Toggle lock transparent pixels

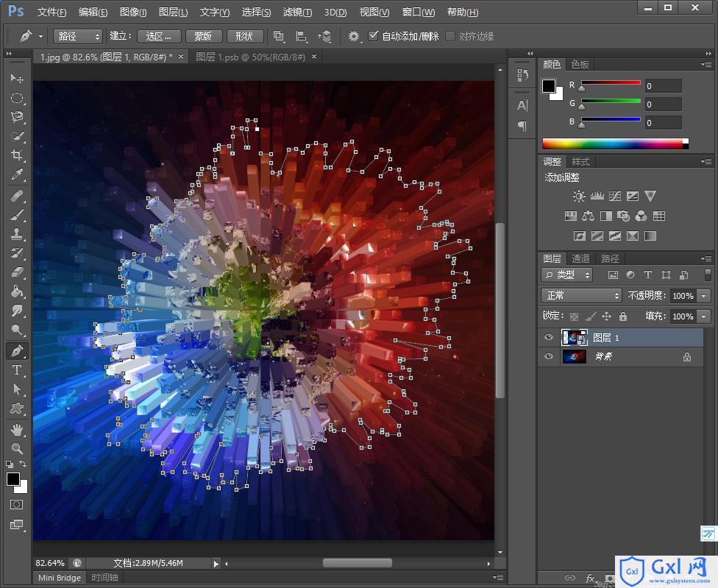(574, 316)
